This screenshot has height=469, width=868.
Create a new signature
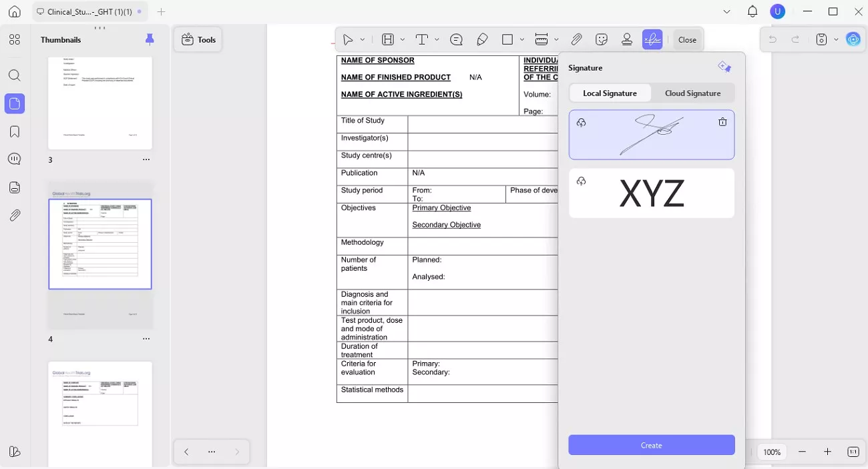click(651, 445)
